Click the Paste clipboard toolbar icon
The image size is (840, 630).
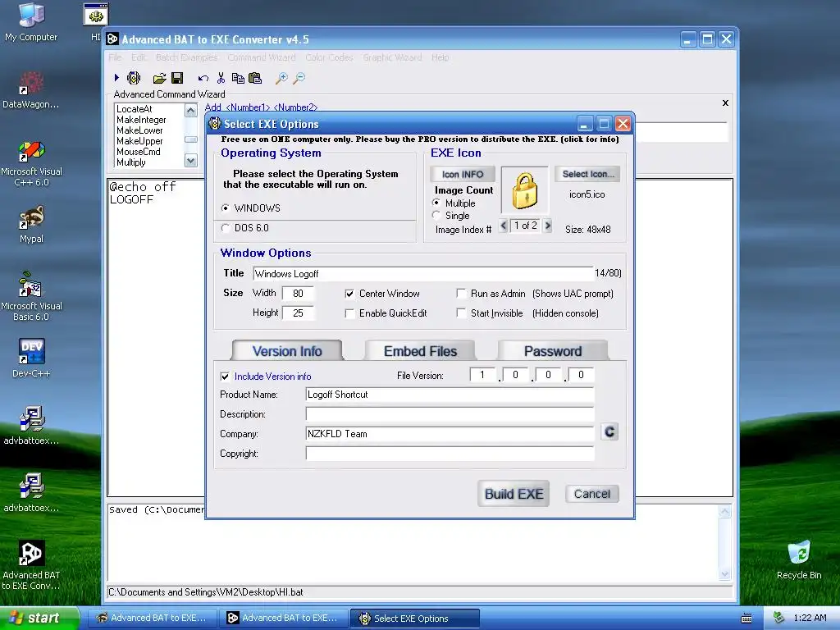click(x=256, y=78)
